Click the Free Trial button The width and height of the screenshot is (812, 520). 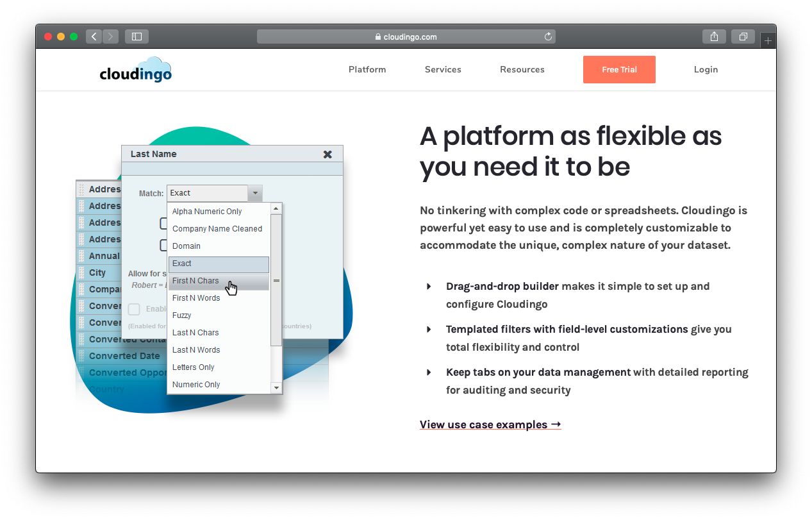[619, 69]
